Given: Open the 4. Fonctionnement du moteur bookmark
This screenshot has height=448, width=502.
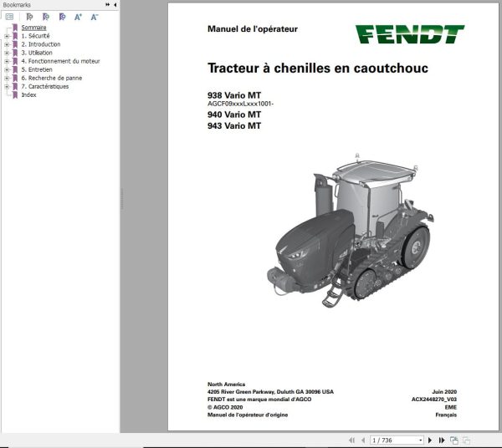Looking at the screenshot, I should pyautogui.click(x=60, y=61).
